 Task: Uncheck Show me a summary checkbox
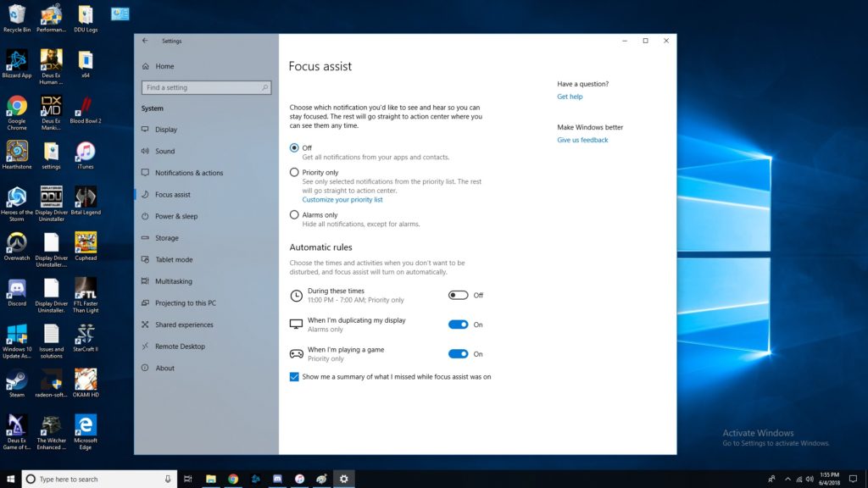(x=294, y=377)
